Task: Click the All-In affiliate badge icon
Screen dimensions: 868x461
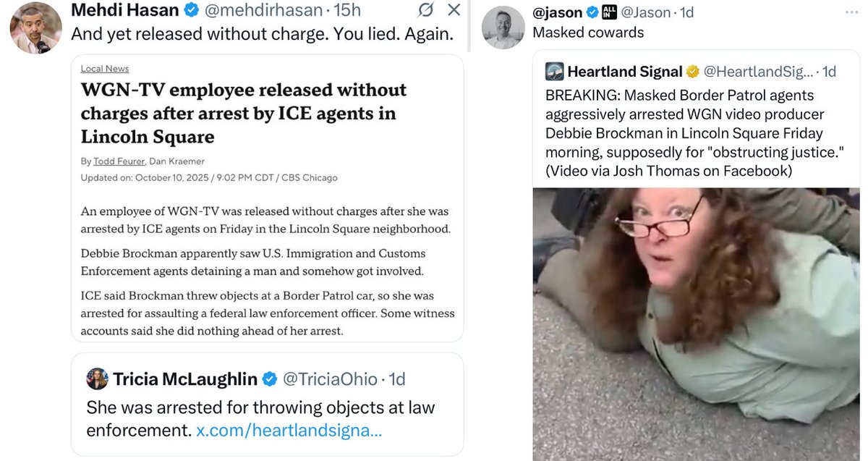Action: (x=609, y=12)
